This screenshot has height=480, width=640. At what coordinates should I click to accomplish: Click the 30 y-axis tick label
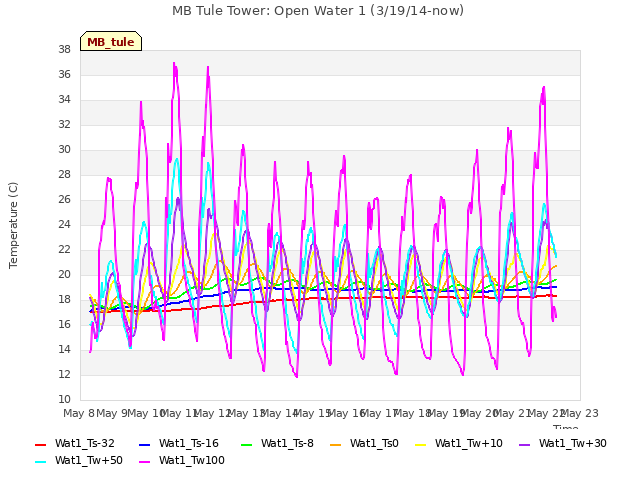tap(64, 150)
